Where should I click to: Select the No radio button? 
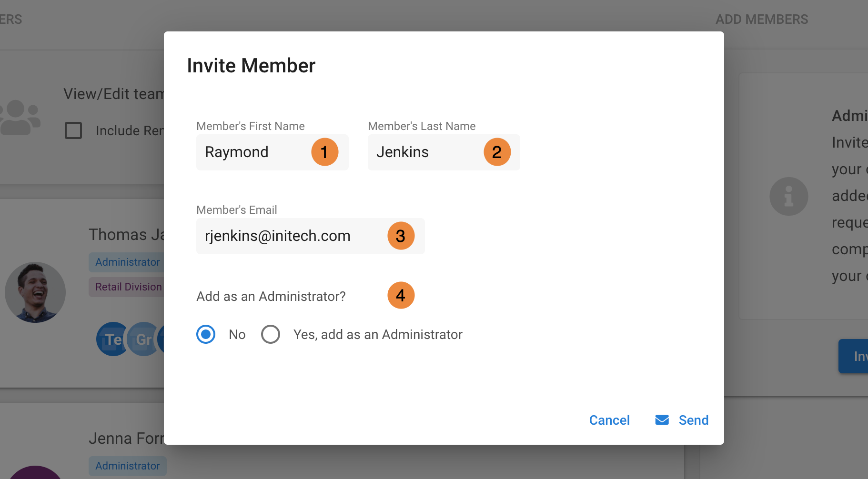[206, 334]
